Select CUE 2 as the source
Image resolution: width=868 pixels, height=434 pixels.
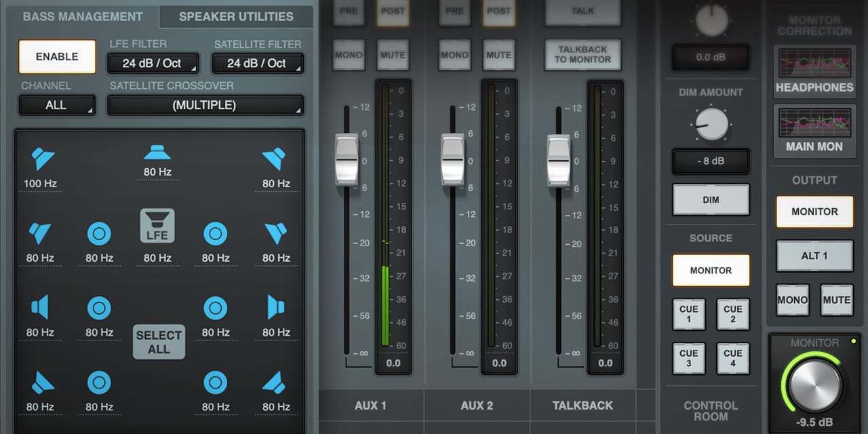[x=733, y=315]
